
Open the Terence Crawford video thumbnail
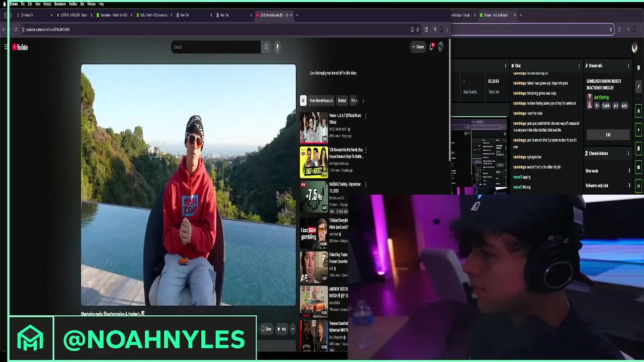pyautogui.click(x=314, y=335)
